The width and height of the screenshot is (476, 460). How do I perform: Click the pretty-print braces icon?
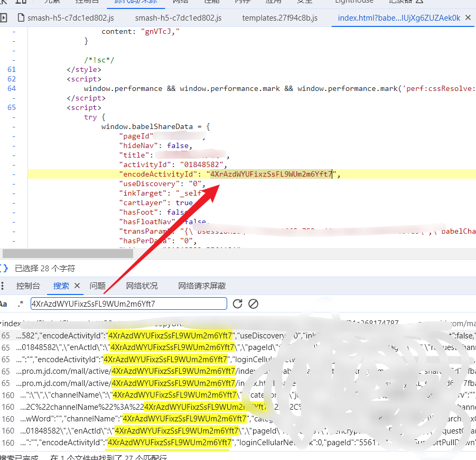point(4,268)
